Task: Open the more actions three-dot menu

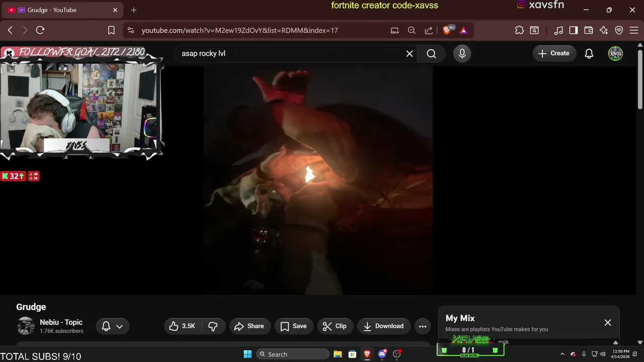Action: pyautogui.click(x=423, y=326)
